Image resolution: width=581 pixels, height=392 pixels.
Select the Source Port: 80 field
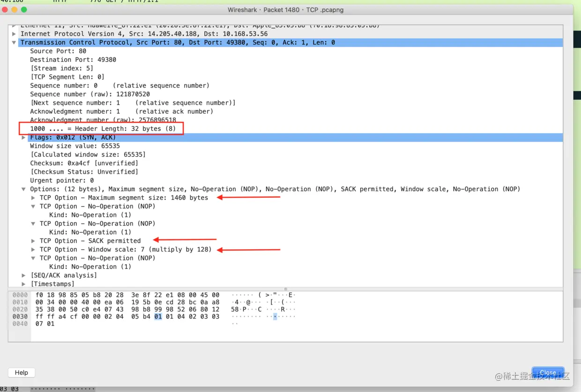pos(58,51)
